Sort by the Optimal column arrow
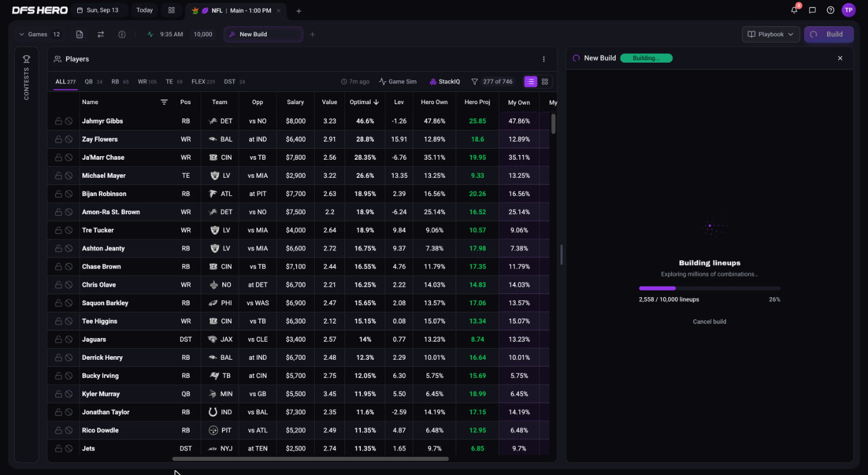 [x=376, y=102]
